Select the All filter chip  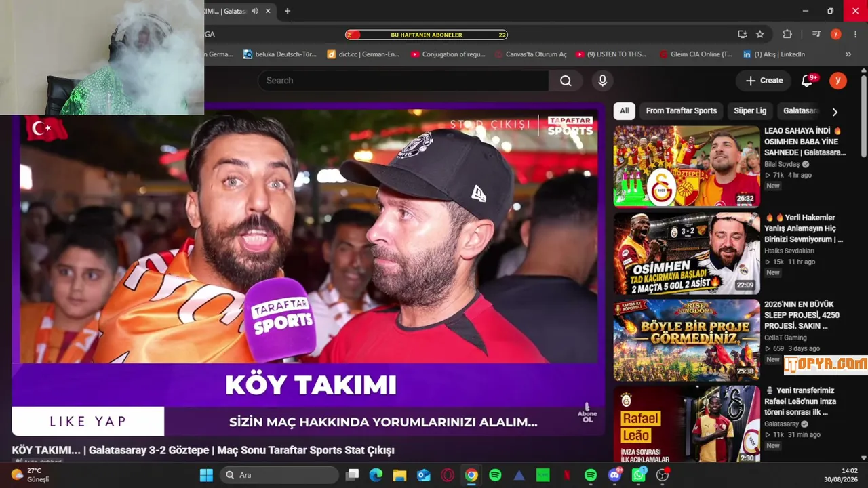tap(624, 111)
